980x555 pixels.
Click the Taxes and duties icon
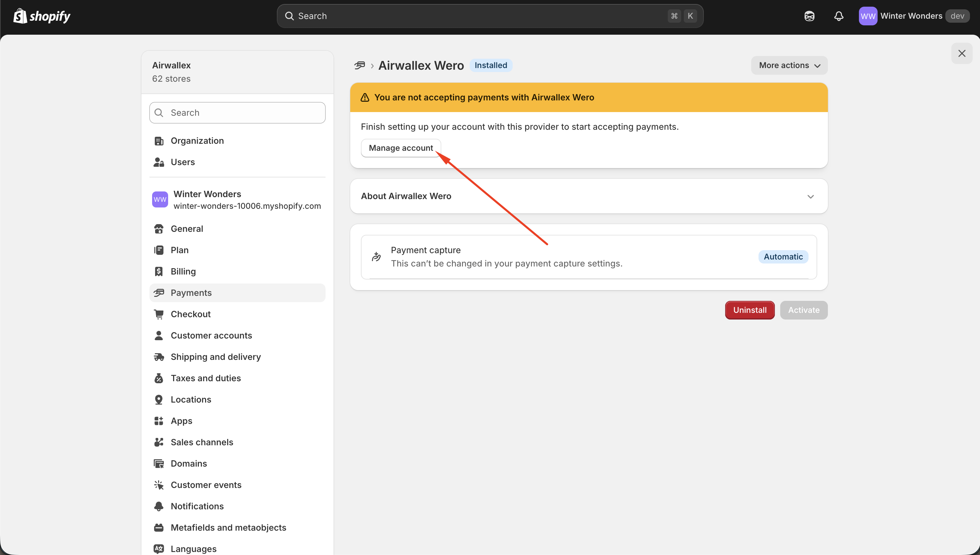(158, 379)
